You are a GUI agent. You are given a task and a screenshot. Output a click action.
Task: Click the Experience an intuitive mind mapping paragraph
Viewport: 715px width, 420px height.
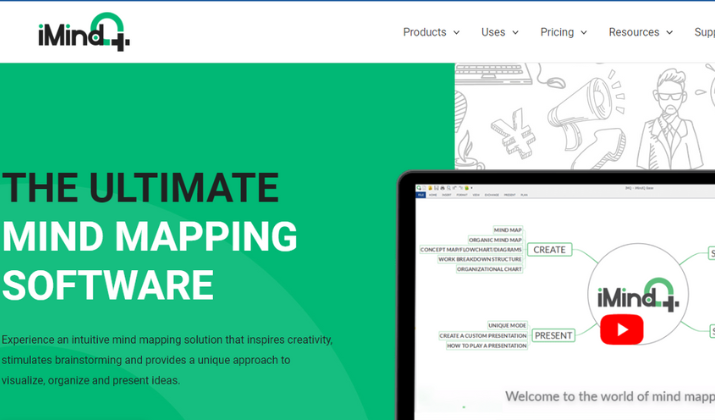[167, 360]
